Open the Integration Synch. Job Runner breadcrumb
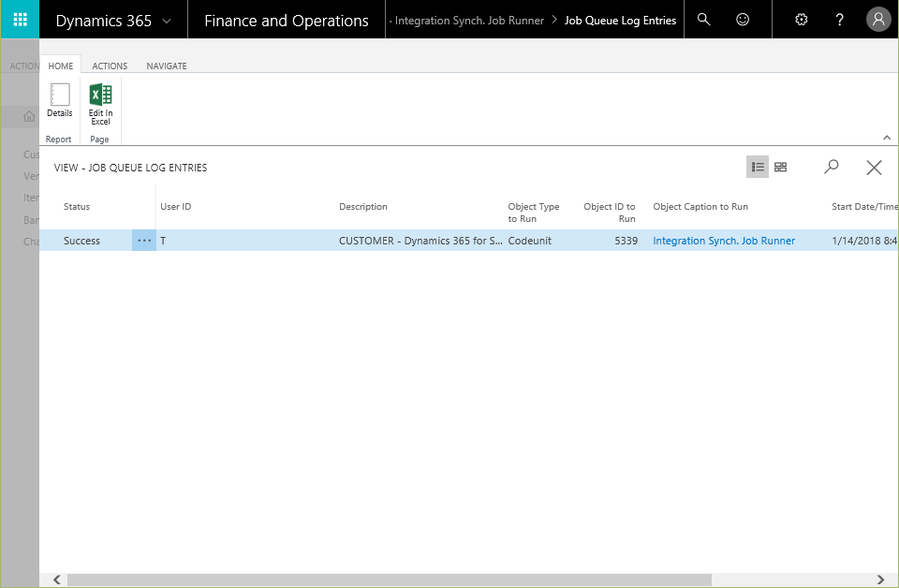 (469, 20)
